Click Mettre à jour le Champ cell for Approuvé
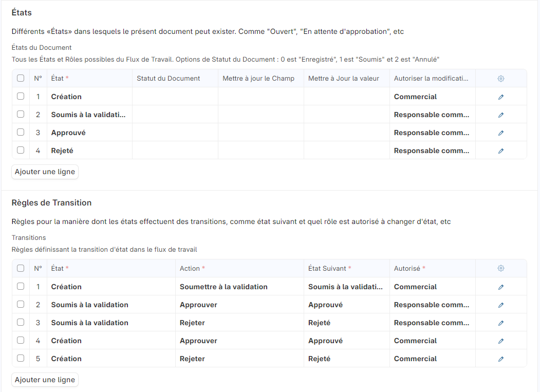The height and width of the screenshot is (392, 540). (x=260, y=133)
